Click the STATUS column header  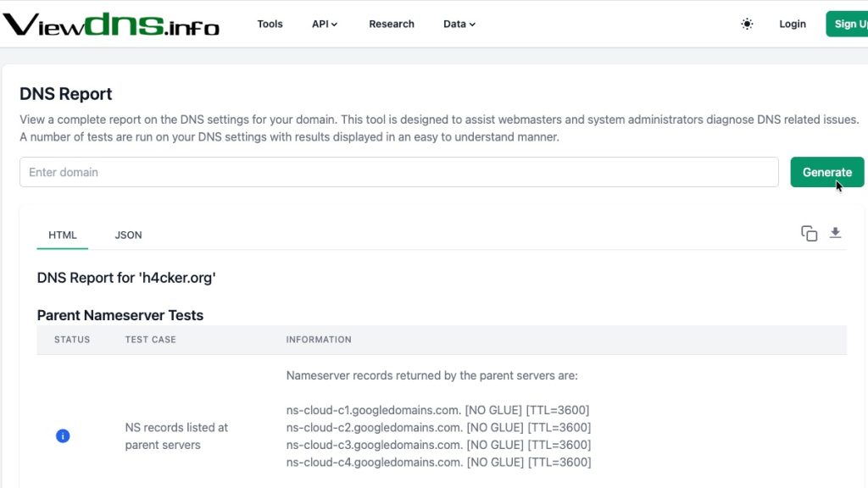(72, 340)
